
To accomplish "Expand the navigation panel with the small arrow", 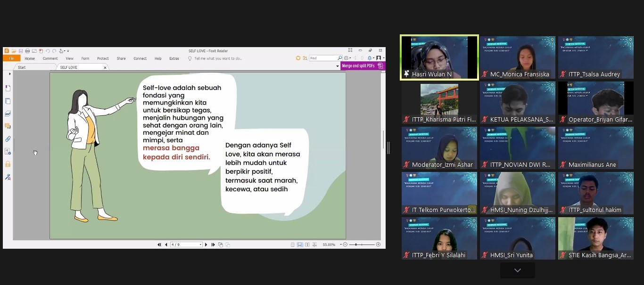I will (9, 74).
